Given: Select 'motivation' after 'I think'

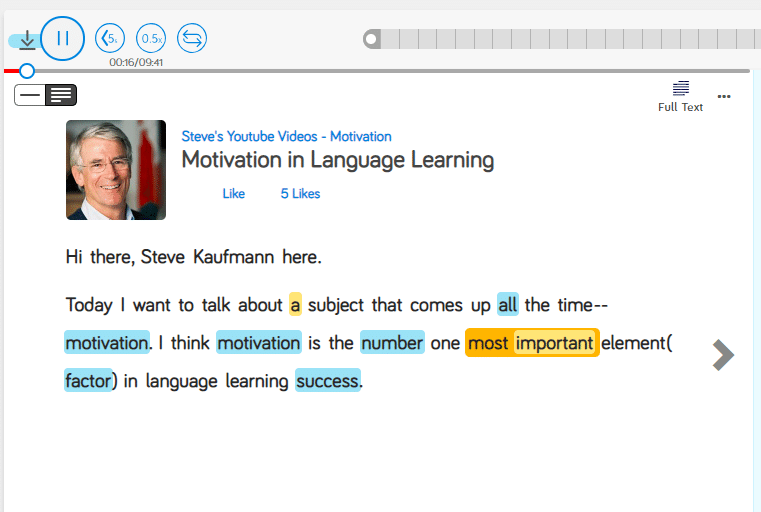Looking at the screenshot, I should tap(259, 343).
